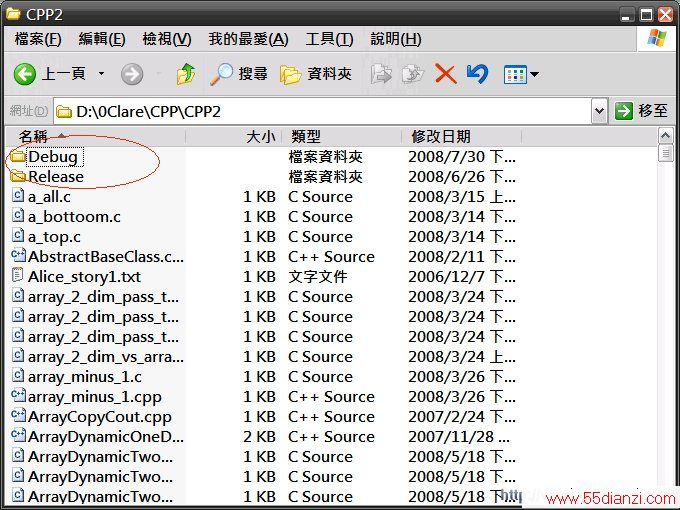The image size is (680, 510).
Task: Open the Search (搜尋) magnifier button
Action: [239, 74]
